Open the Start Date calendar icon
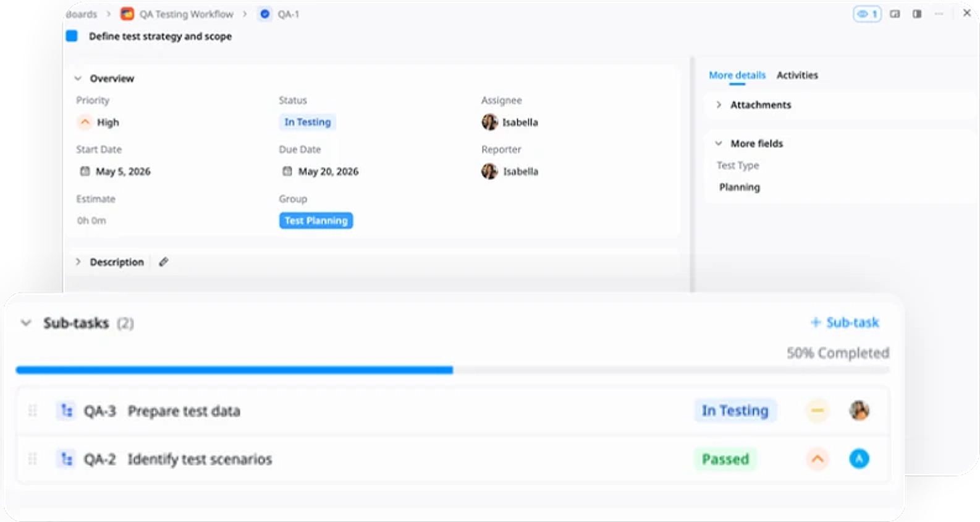Screen dimensions: 980x522 point(85,171)
